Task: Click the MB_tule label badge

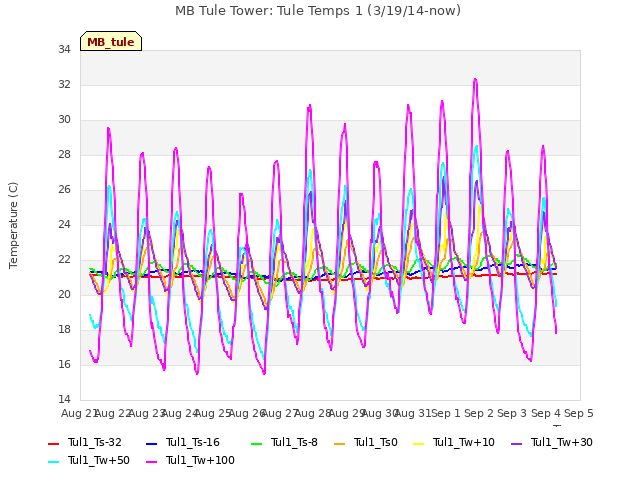Action: coord(111,41)
